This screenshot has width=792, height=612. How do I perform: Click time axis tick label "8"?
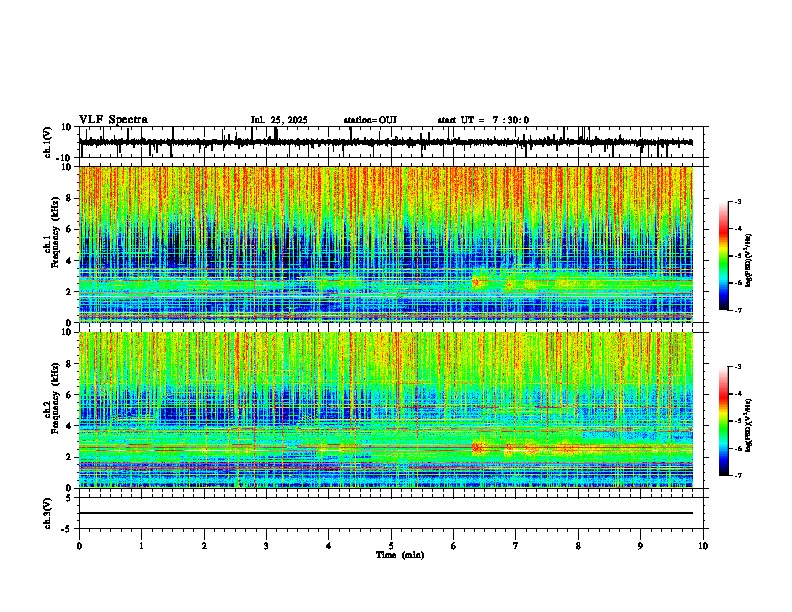578,546
